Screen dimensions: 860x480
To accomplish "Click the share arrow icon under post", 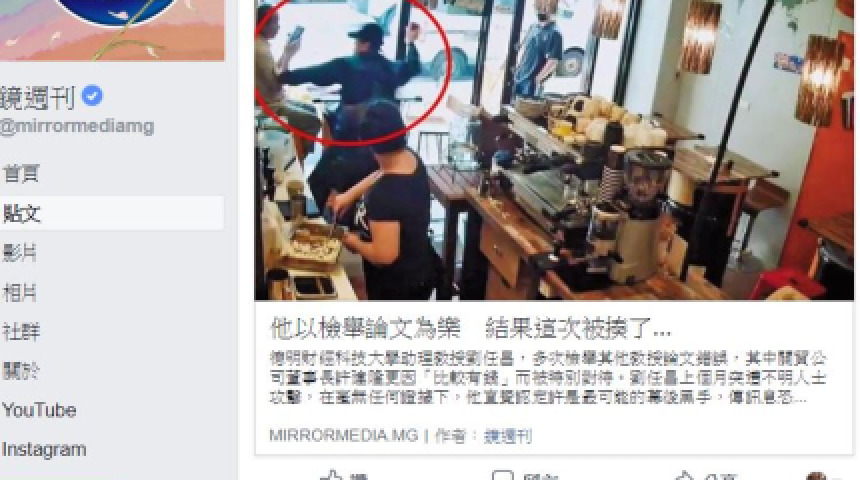I will (x=684, y=475).
